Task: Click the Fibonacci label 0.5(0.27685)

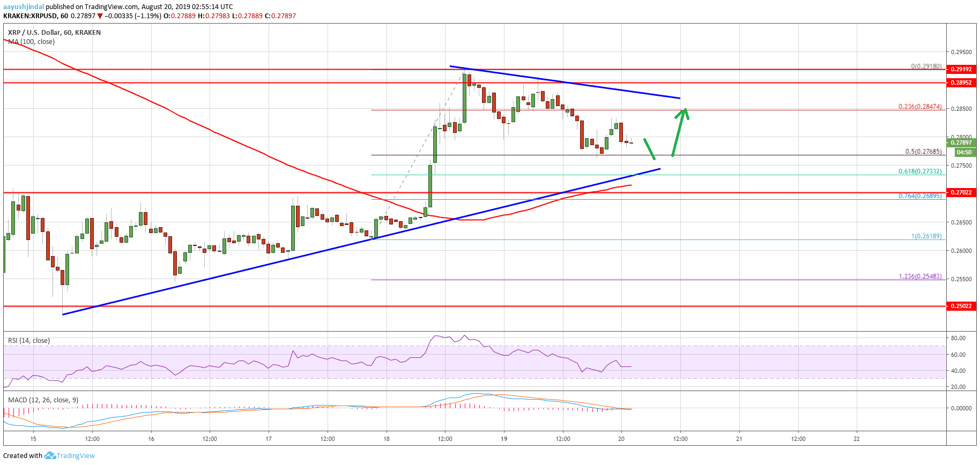Action: [x=923, y=152]
